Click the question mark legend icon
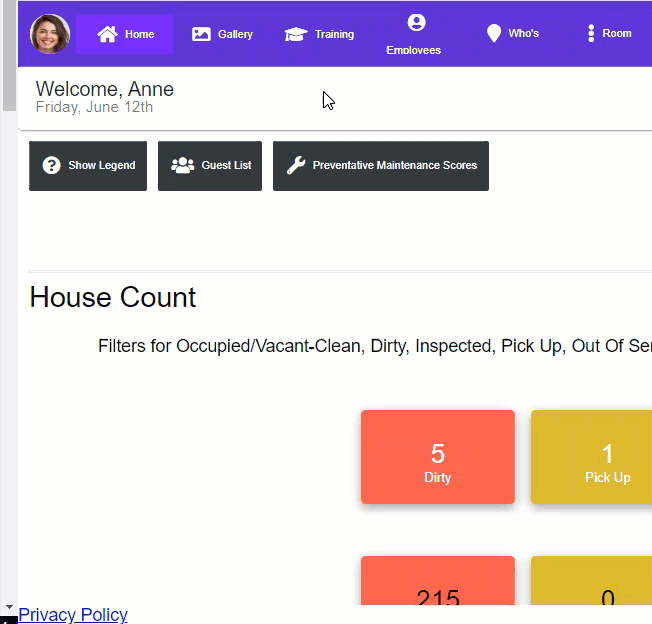Screen dimensions: 652x624 coord(51,166)
